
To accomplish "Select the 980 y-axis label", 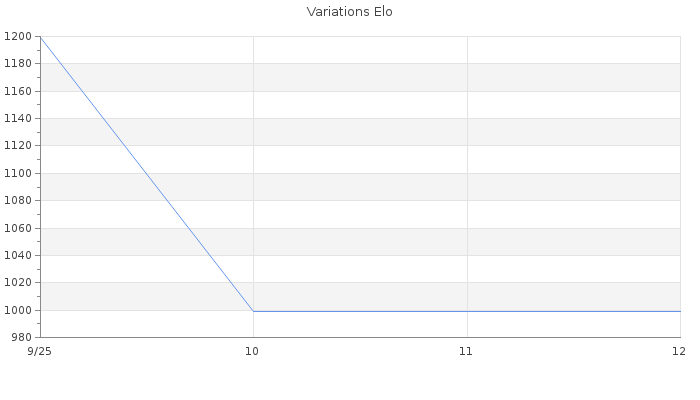I will [21, 337].
